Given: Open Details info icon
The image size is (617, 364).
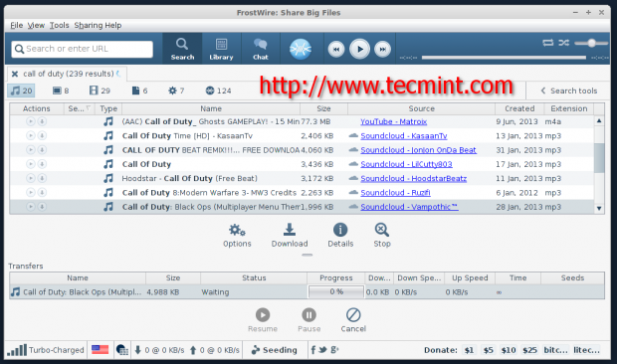Looking at the screenshot, I should (340, 230).
